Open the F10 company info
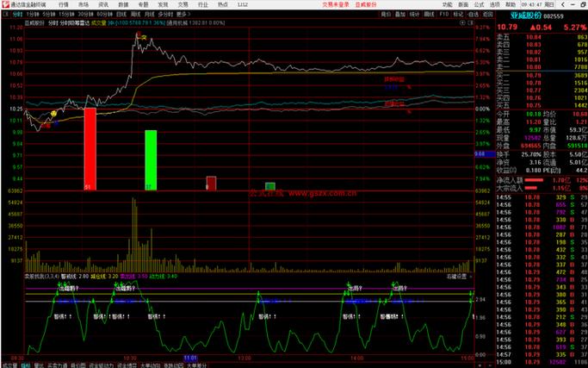 pyautogui.click(x=443, y=15)
